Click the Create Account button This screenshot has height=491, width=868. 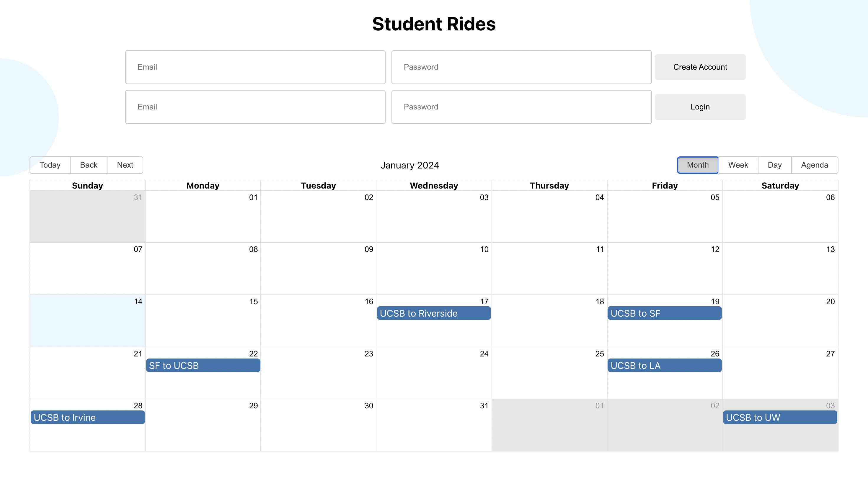(x=700, y=67)
